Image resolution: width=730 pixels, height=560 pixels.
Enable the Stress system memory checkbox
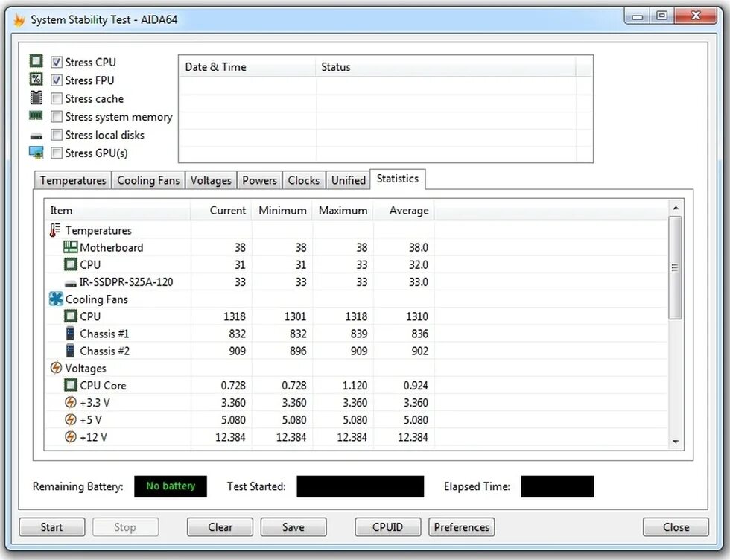pos(57,116)
